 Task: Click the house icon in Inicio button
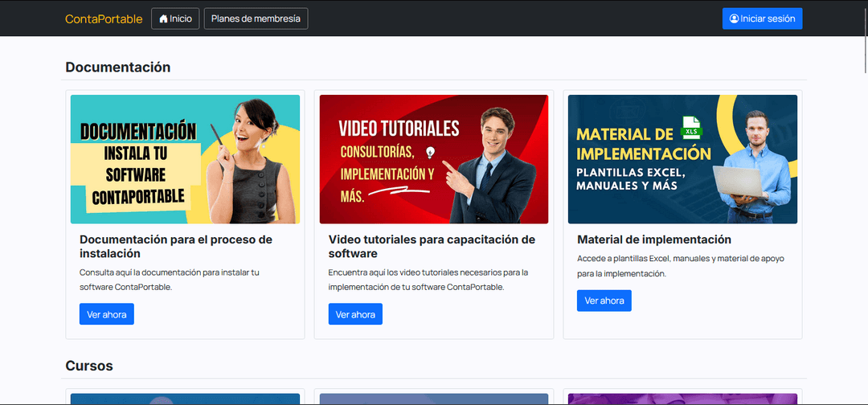163,18
